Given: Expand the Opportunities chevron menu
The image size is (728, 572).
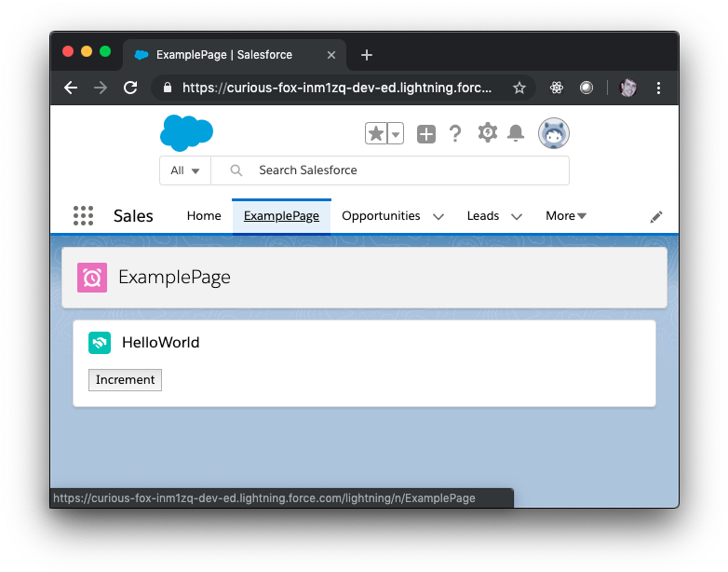Looking at the screenshot, I should pos(438,216).
